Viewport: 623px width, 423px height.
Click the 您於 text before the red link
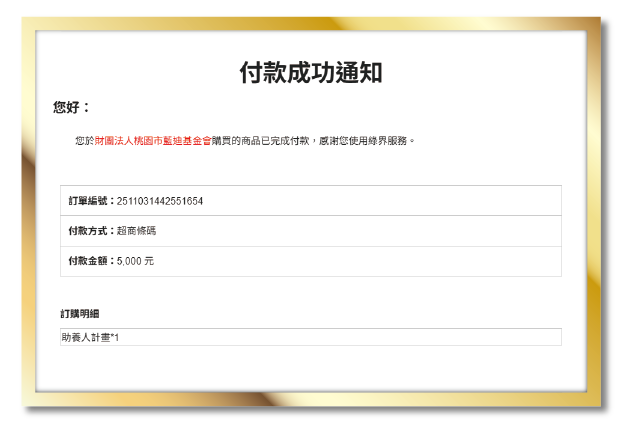point(84,141)
